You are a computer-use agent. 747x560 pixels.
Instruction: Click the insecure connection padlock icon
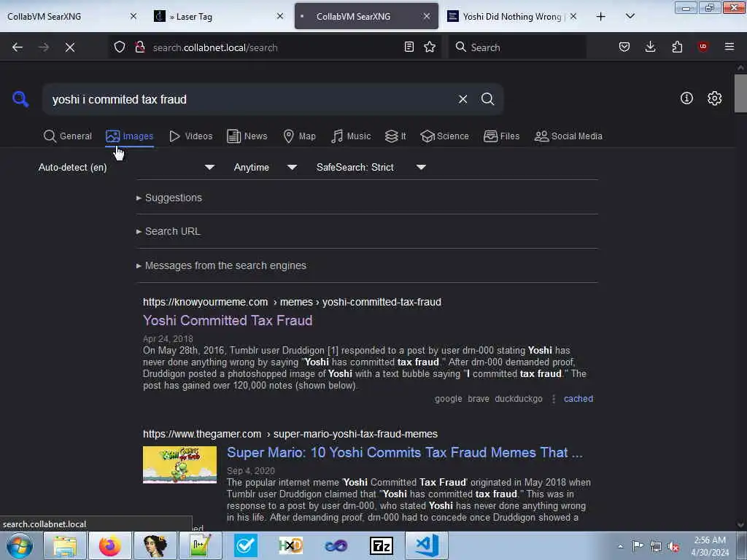click(139, 47)
